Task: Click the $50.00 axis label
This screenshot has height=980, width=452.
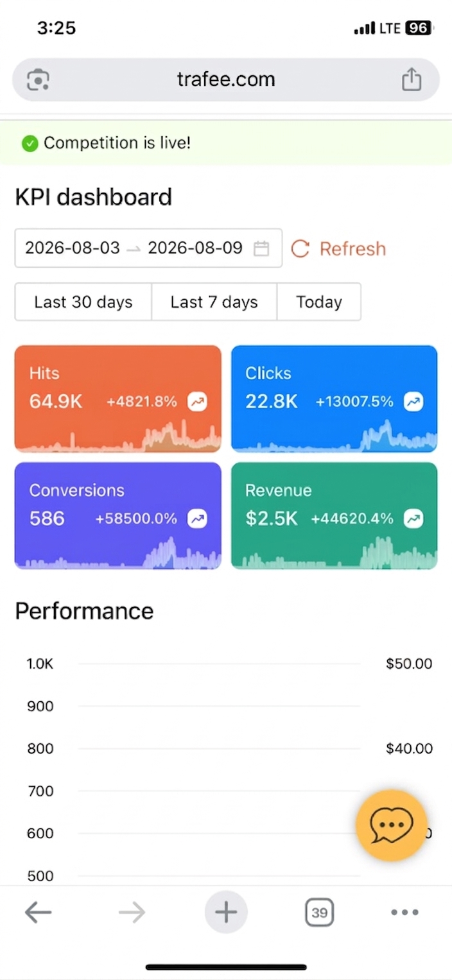Action: click(x=409, y=664)
